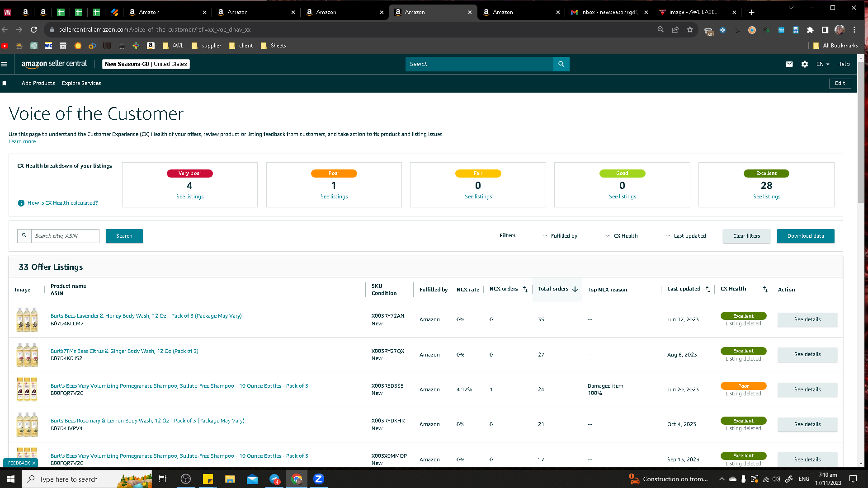
Task: Switch to the image - AWL LABEL tab
Action: (698, 12)
